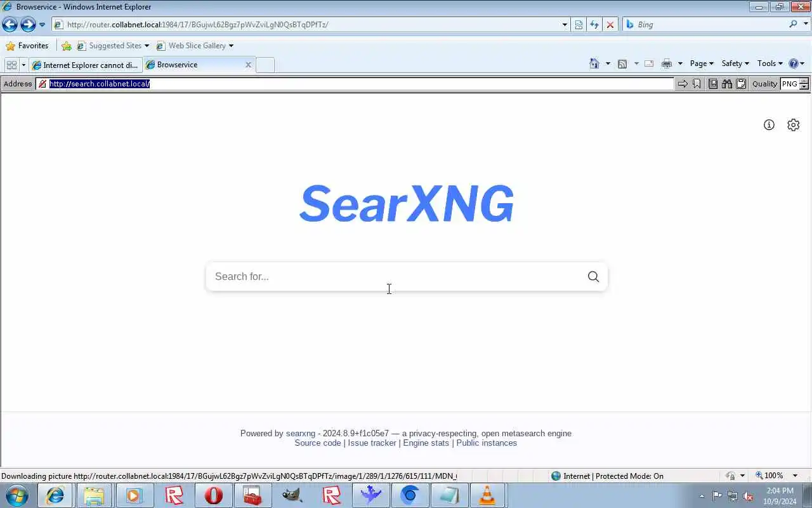Refresh the page with the Refresh icon
The image size is (812, 508).
[x=594, y=25]
